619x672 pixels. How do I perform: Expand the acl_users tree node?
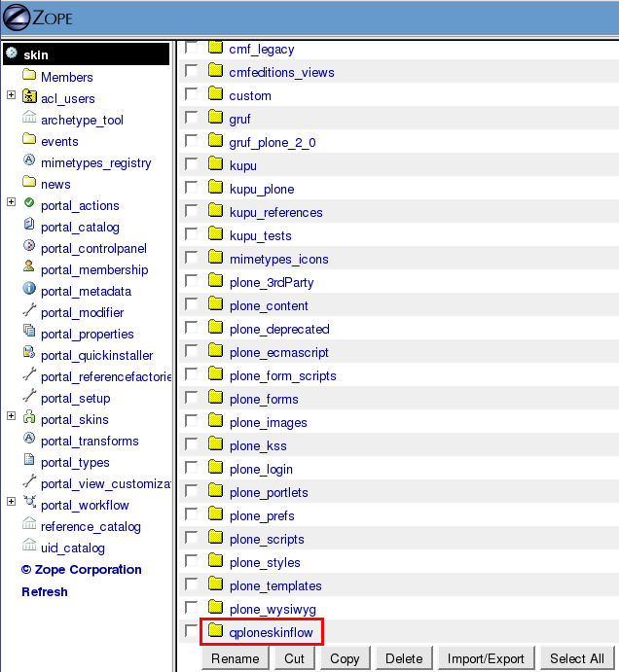11,94
